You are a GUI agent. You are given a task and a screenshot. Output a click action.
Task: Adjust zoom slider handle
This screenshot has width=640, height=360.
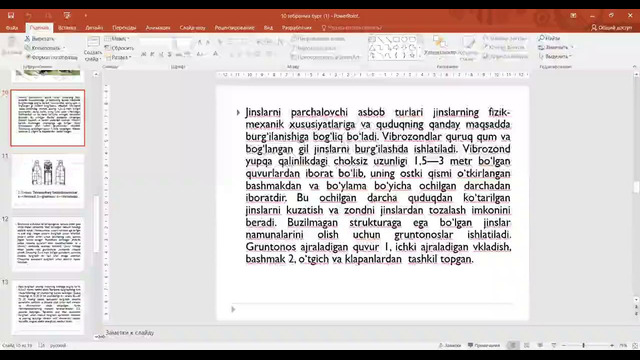pyautogui.click(x=584, y=345)
